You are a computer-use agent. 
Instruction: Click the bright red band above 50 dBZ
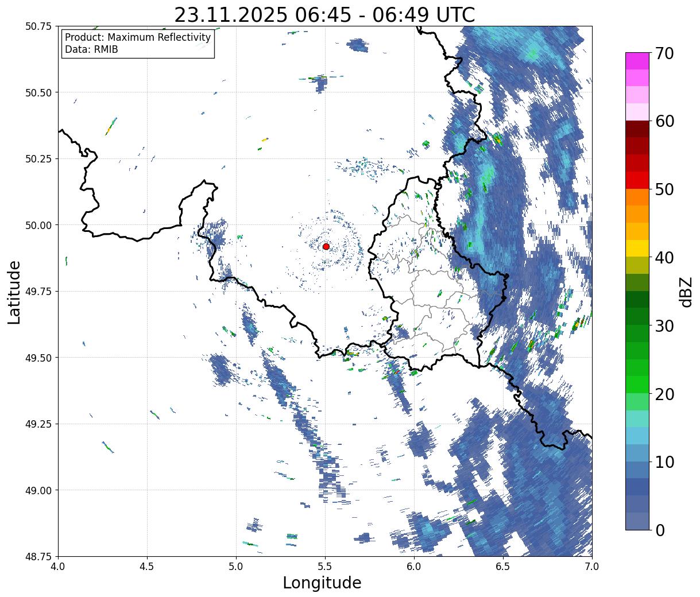click(x=637, y=180)
